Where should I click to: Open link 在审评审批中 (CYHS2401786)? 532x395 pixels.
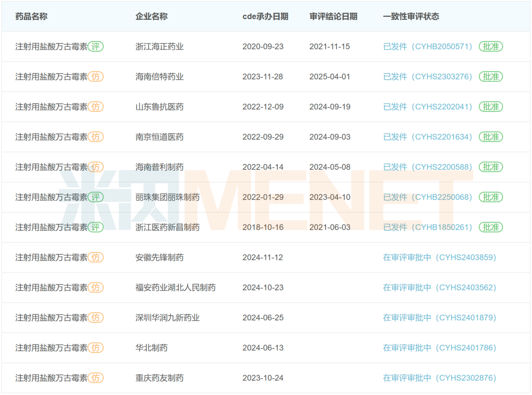click(x=439, y=348)
